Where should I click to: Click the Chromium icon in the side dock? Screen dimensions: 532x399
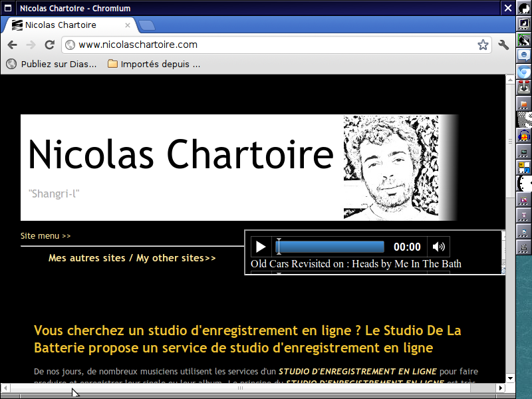click(524, 70)
